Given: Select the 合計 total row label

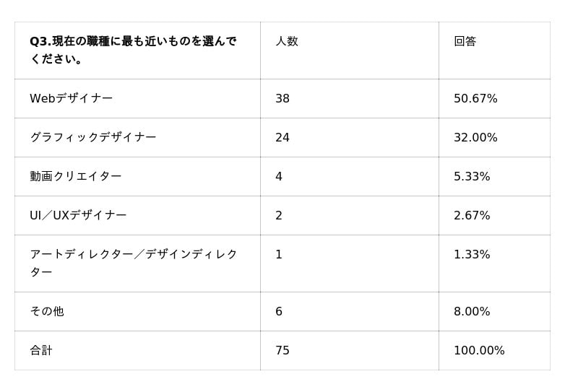Looking at the screenshot, I should pos(41,350).
